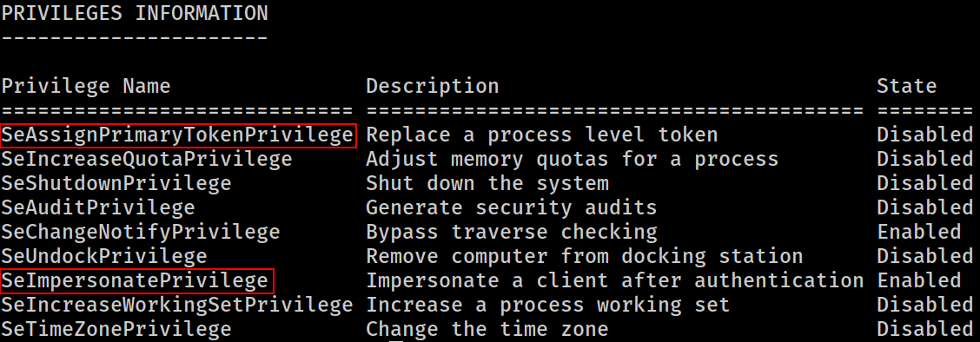The height and width of the screenshot is (342, 980).
Task: Click the SeIncreaseQuotaPrivilege name
Action: coord(146,159)
